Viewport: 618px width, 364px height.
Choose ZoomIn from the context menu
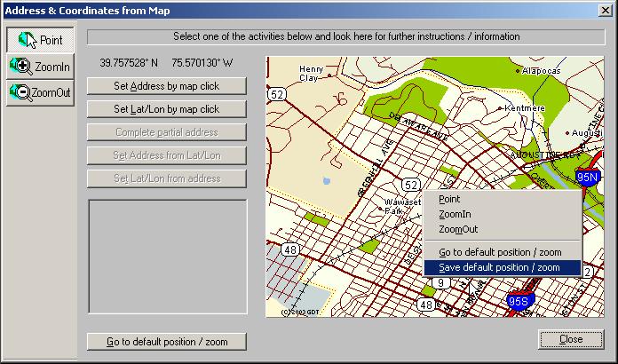455,215
